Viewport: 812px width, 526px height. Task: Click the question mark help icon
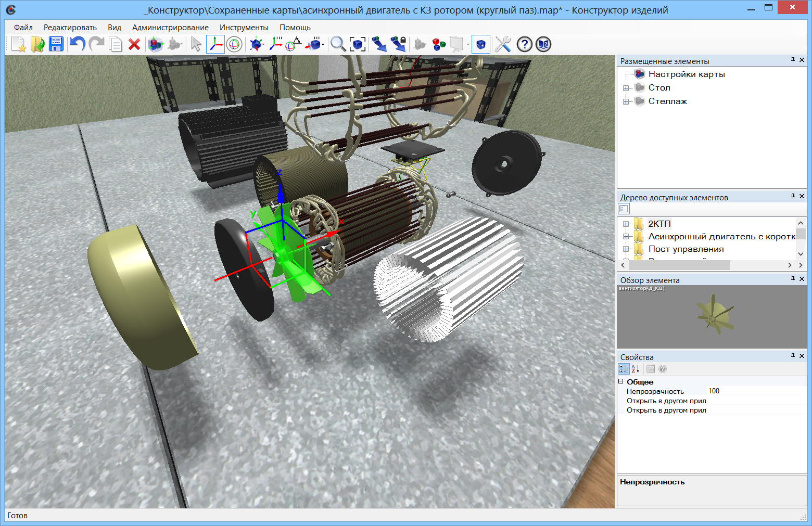[x=524, y=44]
